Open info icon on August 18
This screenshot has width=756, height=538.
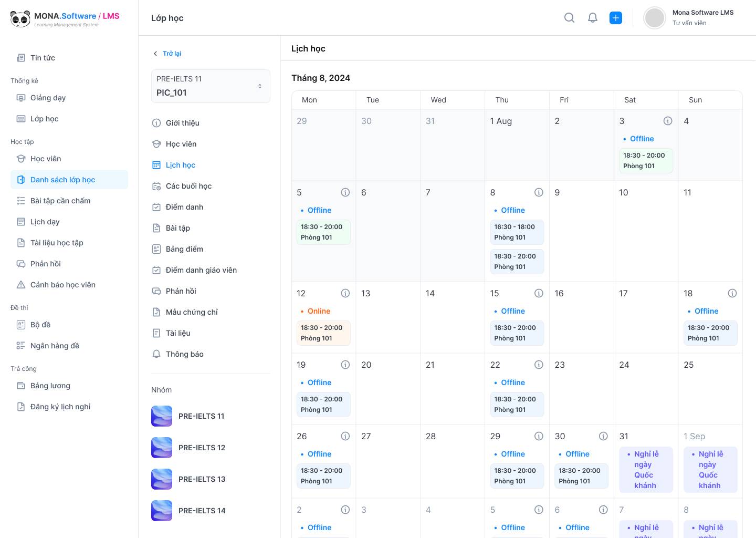732,293
